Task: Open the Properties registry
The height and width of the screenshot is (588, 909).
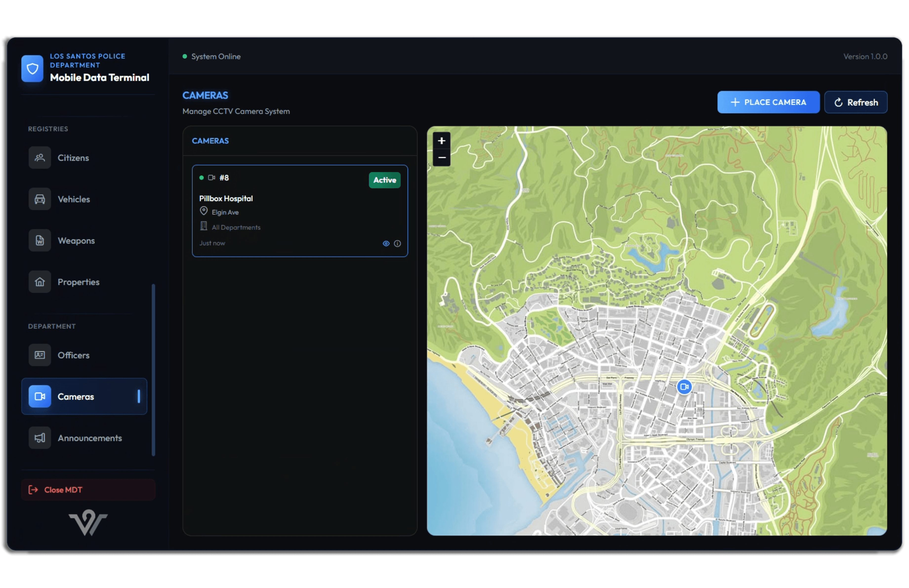Action: pyautogui.click(x=84, y=282)
